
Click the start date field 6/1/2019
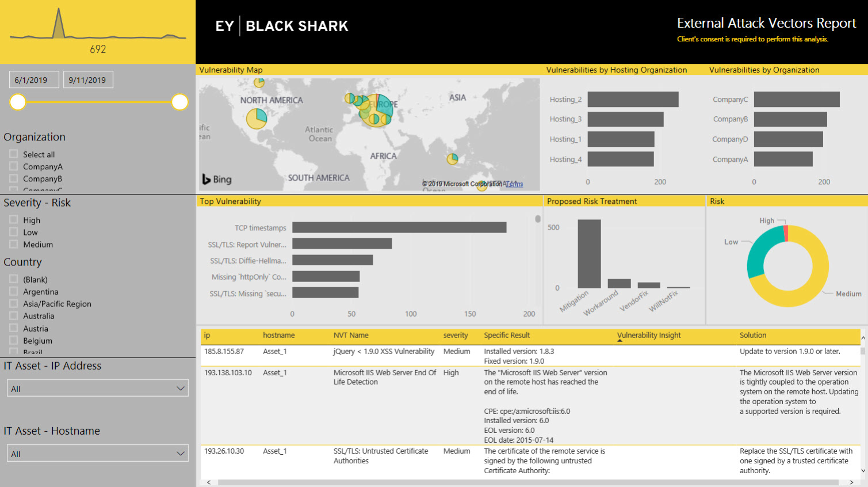pos(33,80)
